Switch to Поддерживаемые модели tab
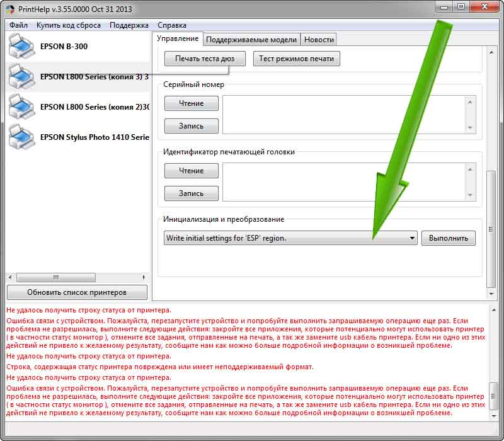 click(x=251, y=40)
